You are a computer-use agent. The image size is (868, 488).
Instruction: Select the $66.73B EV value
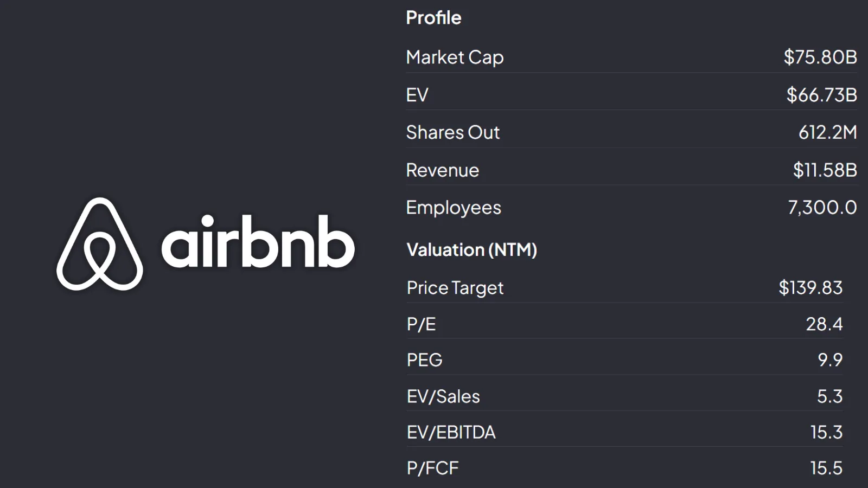pyautogui.click(x=822, y=95)
